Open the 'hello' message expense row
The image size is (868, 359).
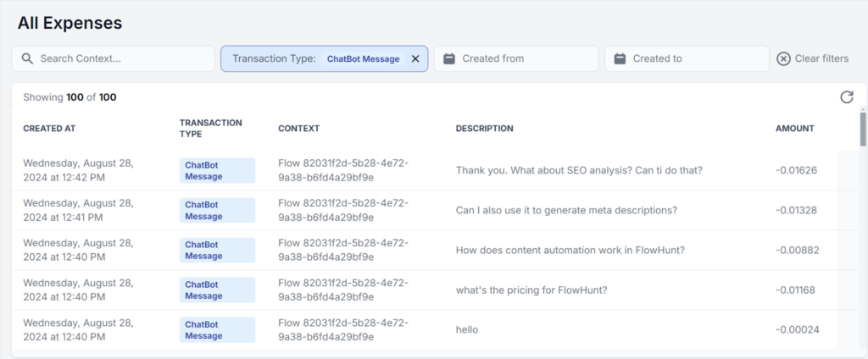pos(467,329)
